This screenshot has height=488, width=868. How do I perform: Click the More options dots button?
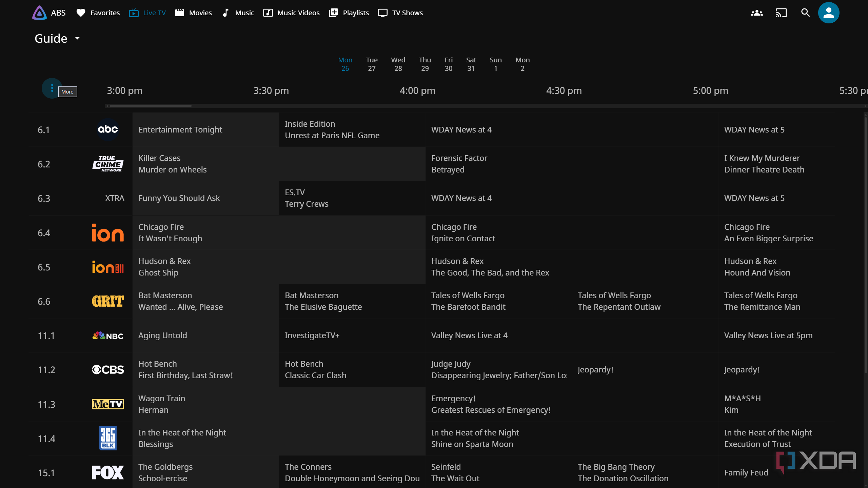52,88
